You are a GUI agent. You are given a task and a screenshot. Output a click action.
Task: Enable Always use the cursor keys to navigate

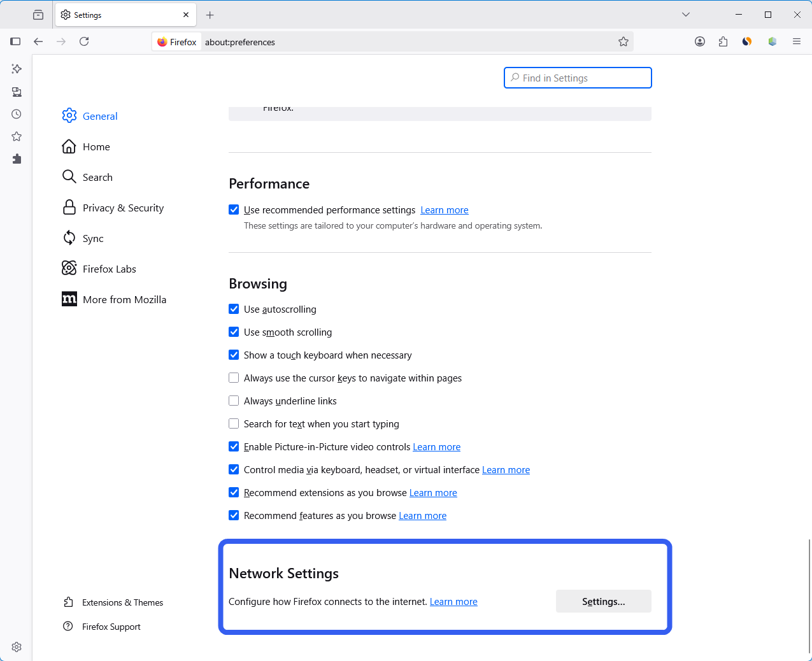point(234,378)
